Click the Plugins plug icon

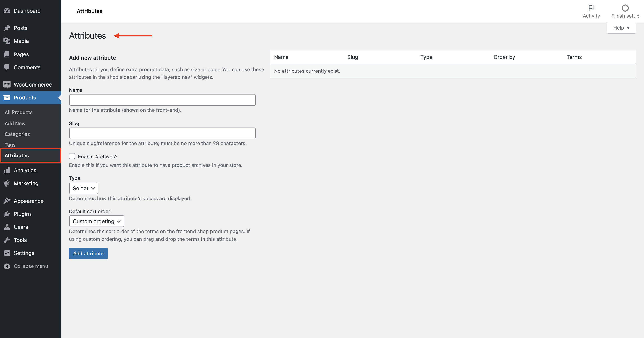click(7, 214)
